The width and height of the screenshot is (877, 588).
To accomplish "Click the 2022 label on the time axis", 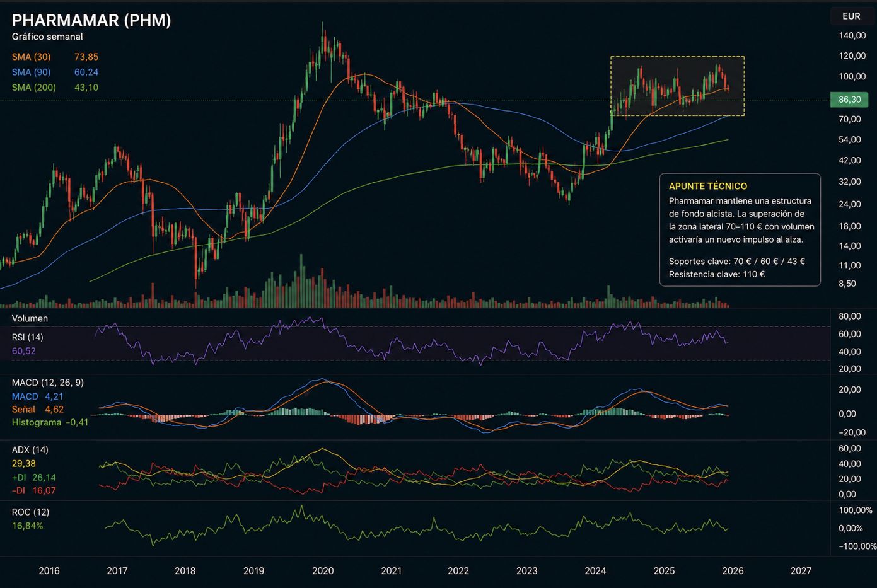I will 458,571.
